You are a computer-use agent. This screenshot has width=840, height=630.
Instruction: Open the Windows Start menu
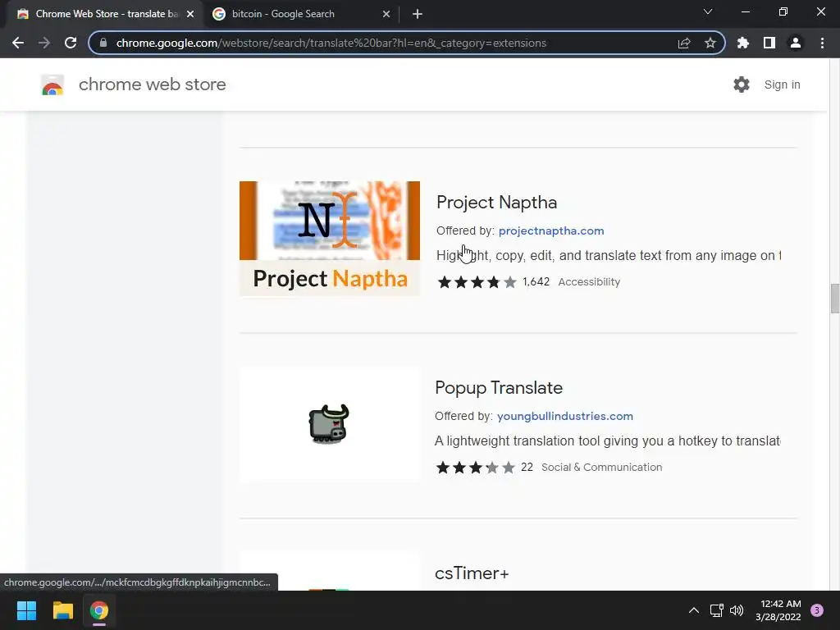point(26,610)
